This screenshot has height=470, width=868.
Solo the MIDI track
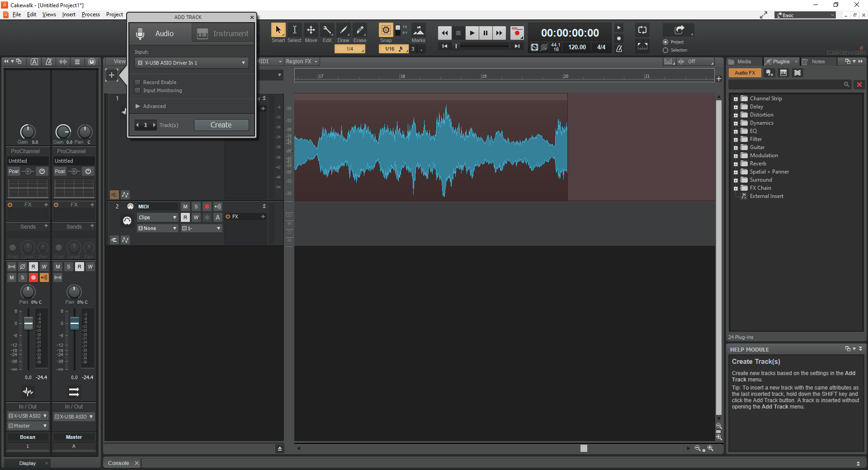point(196,207)
